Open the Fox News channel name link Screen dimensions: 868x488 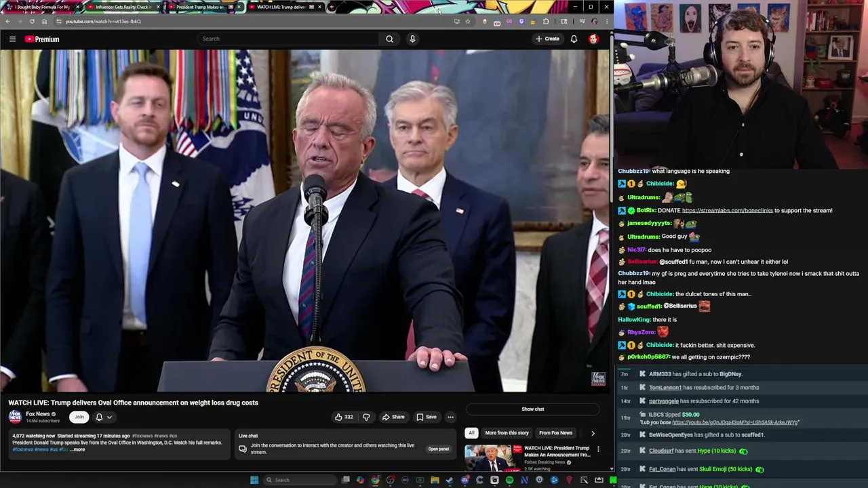pos(38,414)
